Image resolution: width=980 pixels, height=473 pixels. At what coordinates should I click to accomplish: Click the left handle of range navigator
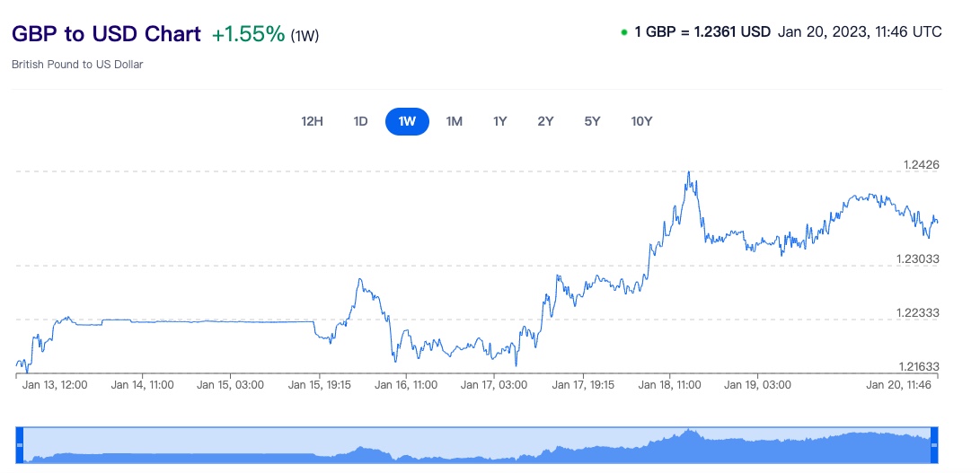[x=20, y=445]
